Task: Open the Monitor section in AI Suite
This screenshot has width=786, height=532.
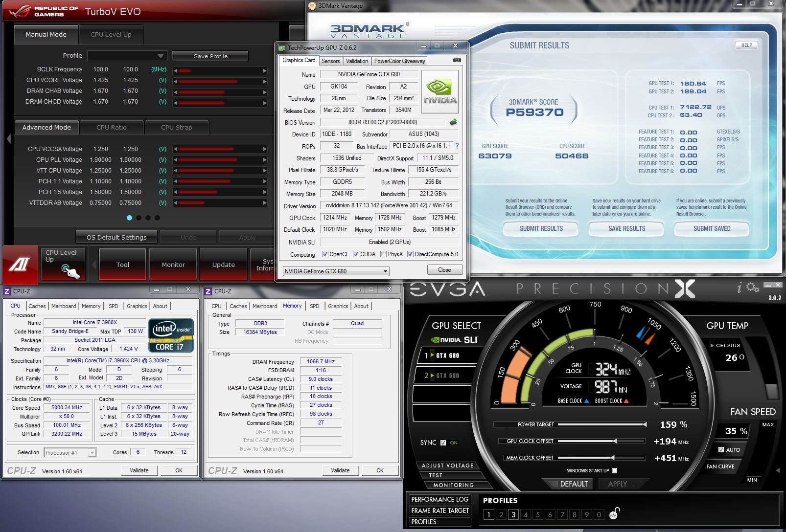Action: click(x=173, y=265)
